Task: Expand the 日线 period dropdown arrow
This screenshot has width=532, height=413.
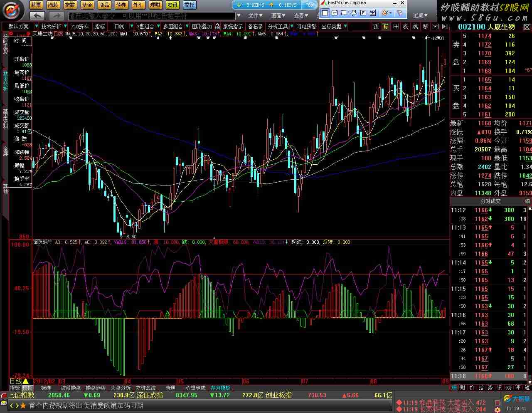Action: pos(131,26)
